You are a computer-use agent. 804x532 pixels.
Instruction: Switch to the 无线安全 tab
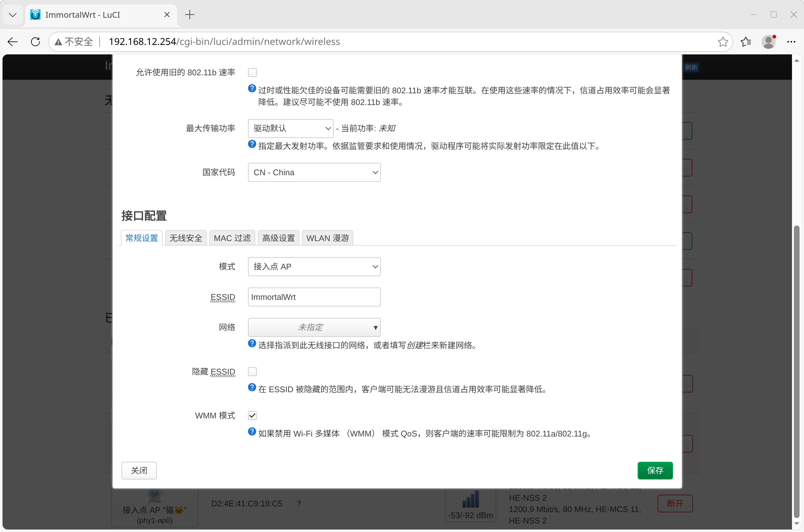[x=186, y=238]
